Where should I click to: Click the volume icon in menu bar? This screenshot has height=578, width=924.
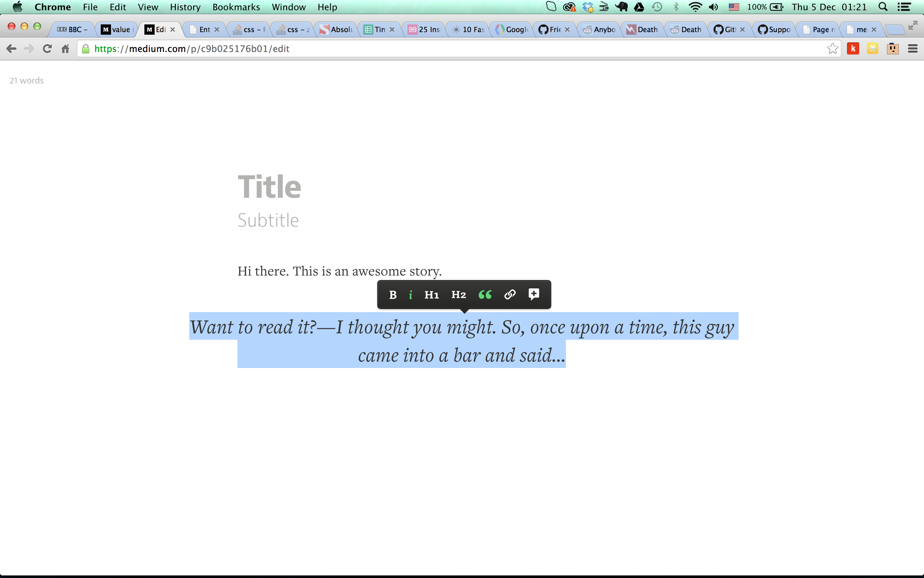click(x=713, y=7)
